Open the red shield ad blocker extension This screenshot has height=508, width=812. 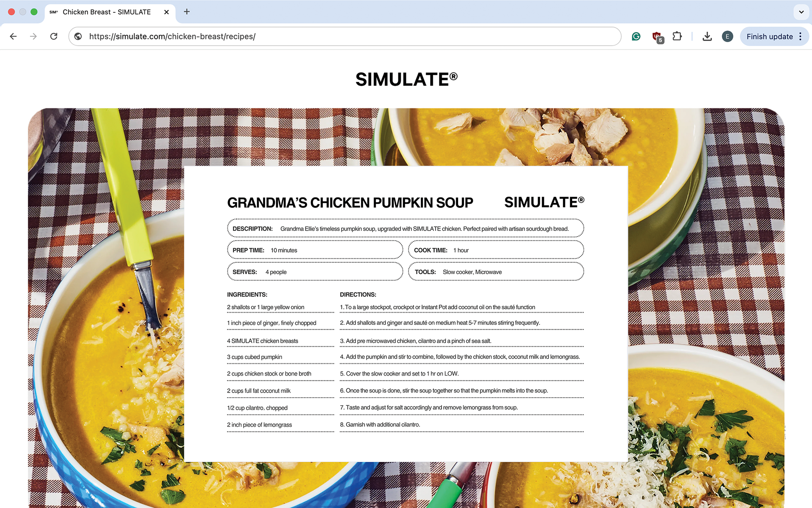tap(657, 37)
